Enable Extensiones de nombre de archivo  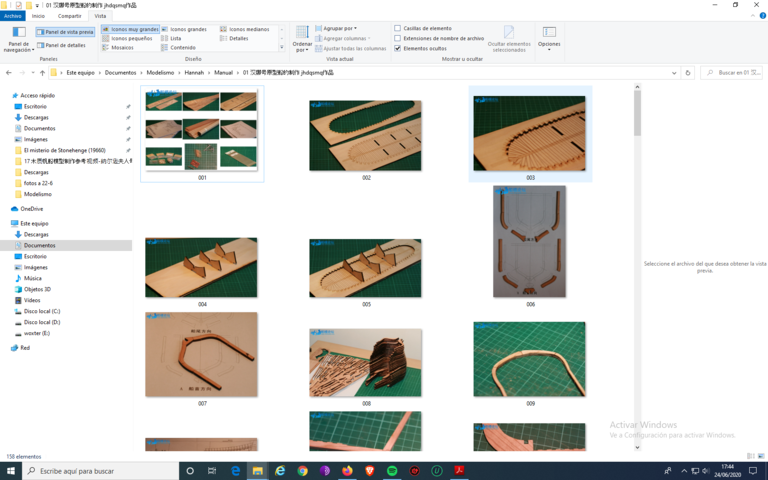click(398, 38)
